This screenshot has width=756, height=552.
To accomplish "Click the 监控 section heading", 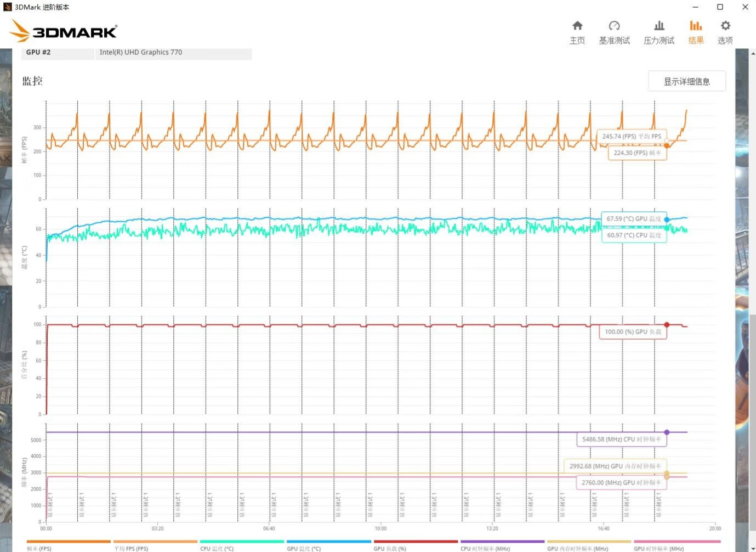I will 32,81.
